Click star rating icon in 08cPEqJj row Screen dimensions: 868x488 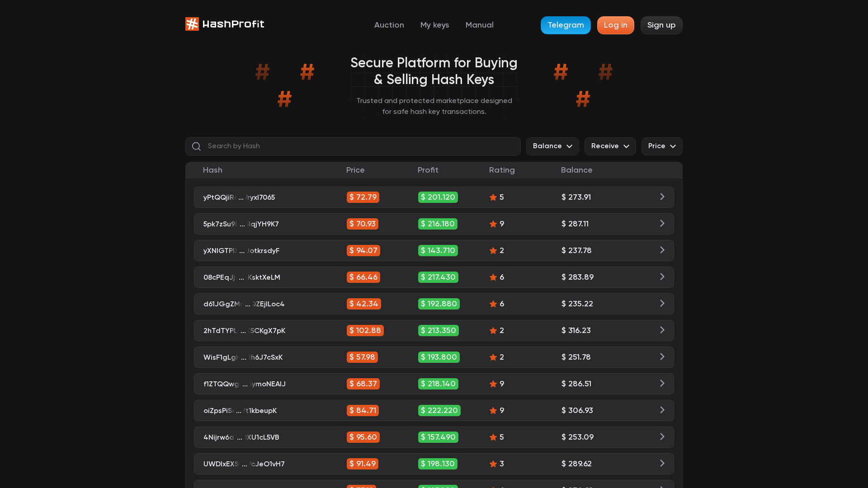pos(493,277)
